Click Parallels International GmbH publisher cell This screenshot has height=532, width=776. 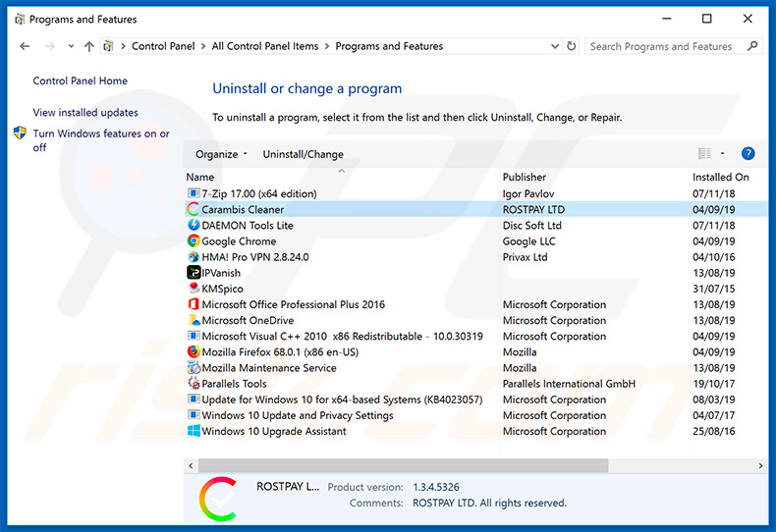point(569,383)
